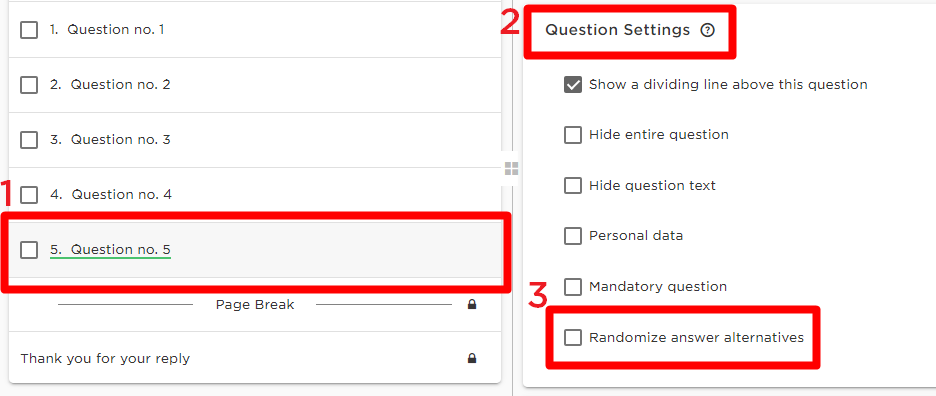Check the Personal data option
The width and height of the screenshot is (936, 396).
click(x=572, y=236)
